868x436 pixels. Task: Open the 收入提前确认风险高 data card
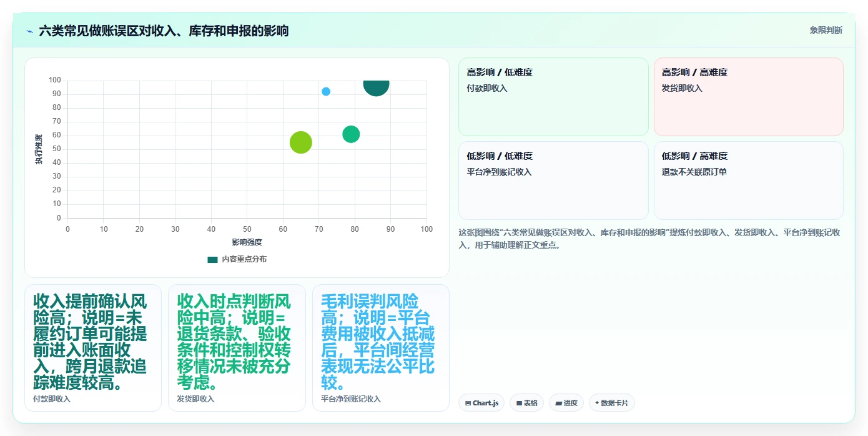[x=93, y=348]
